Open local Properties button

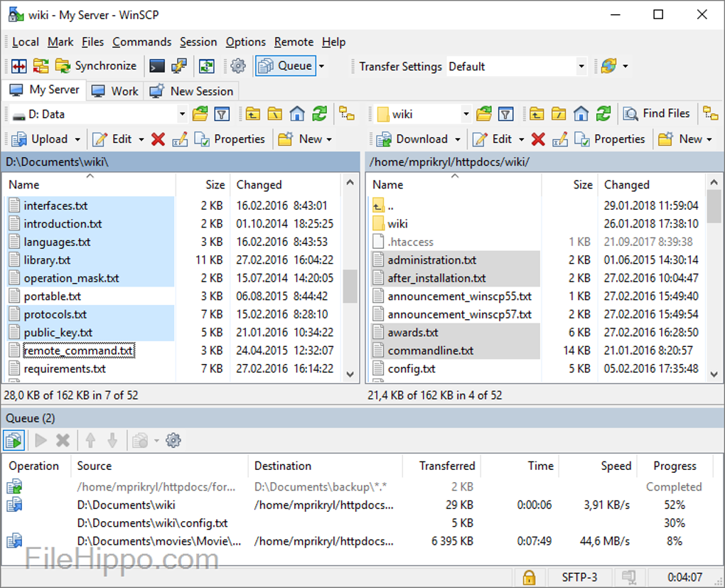pos(230,139)
